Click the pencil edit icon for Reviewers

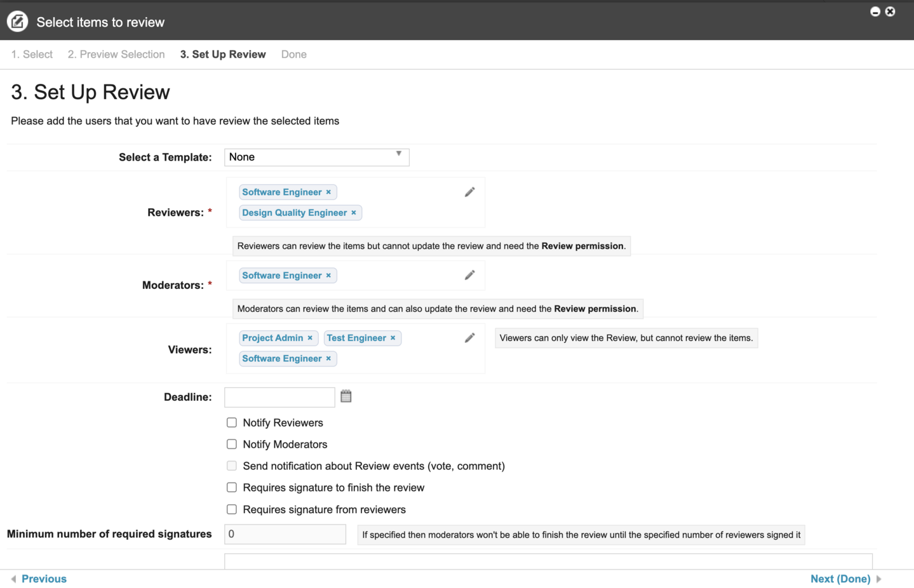click(469, 192)
